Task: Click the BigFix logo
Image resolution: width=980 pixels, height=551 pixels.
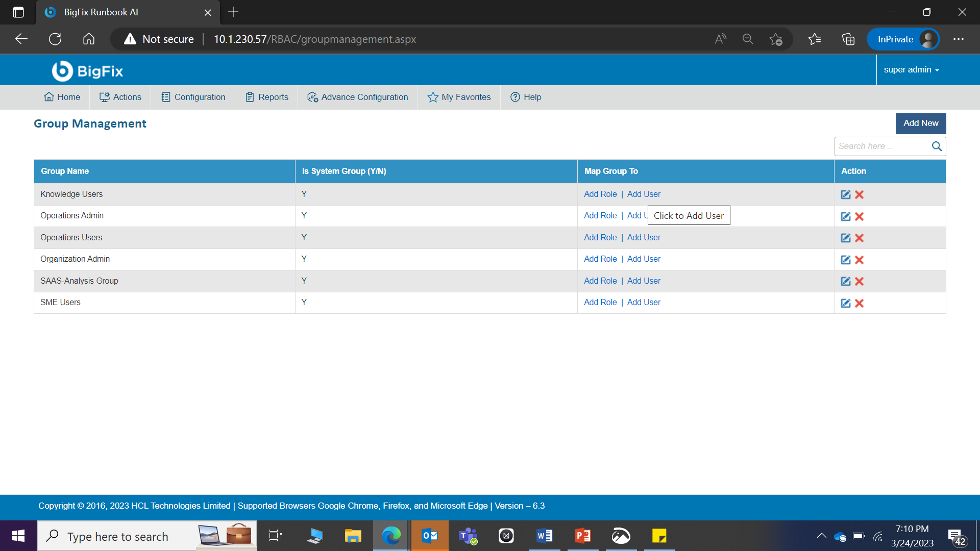Action: coord(87,71)
